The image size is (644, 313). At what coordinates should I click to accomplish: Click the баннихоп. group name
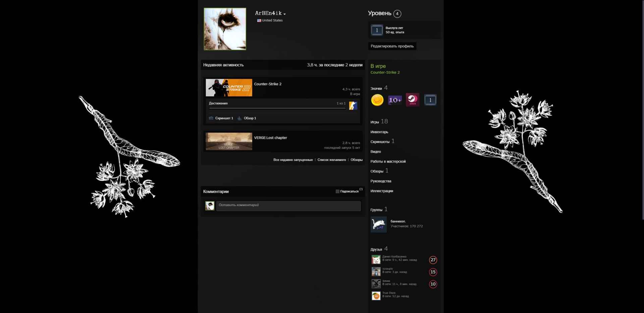click(x=398, y=221)
